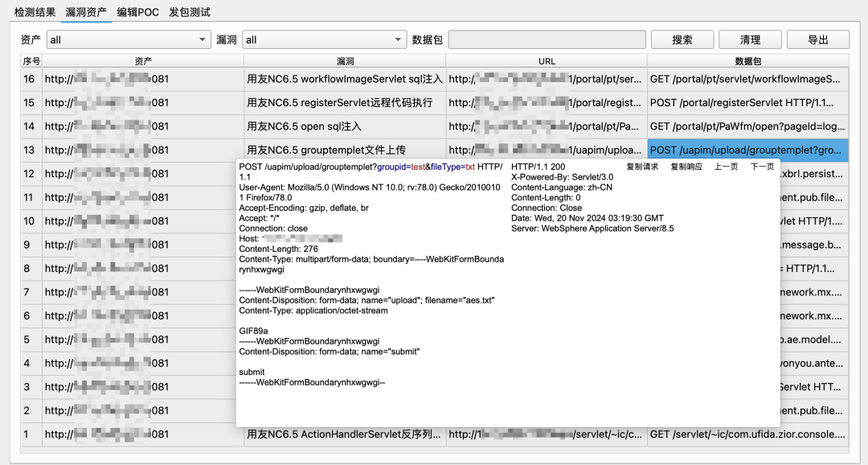Open the 编辑POC tab

pyautogui.click(x=138, y=12)
